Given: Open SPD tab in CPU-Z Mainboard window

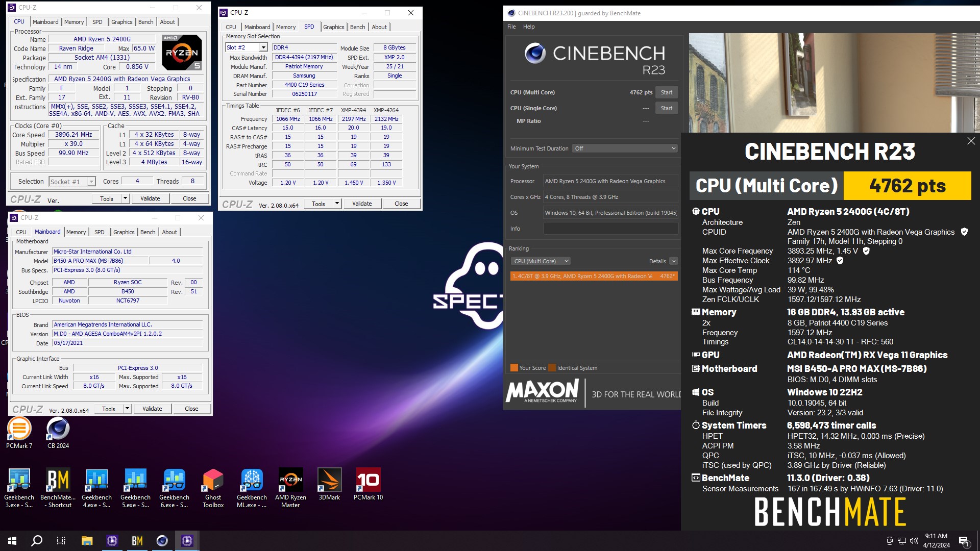Looking at the screenshot, I should coord(100,232).
